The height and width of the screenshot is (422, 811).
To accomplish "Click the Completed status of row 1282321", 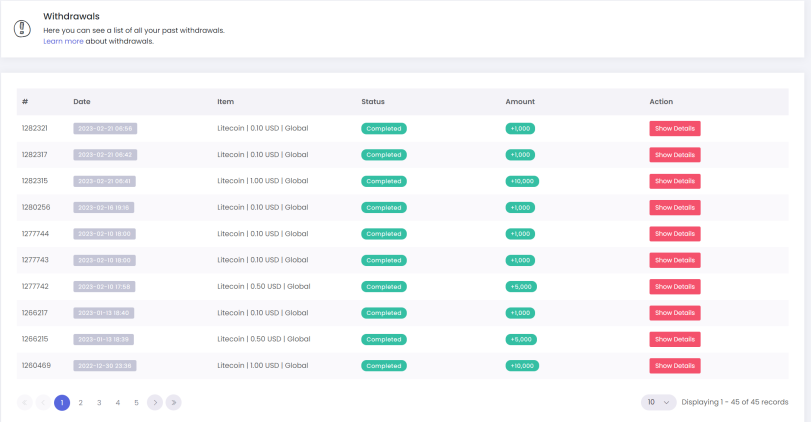I will point(384,128).
